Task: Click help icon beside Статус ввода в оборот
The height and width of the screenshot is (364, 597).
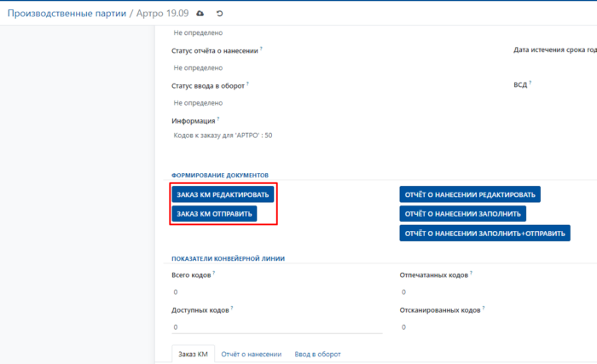Action: (248, 84)
